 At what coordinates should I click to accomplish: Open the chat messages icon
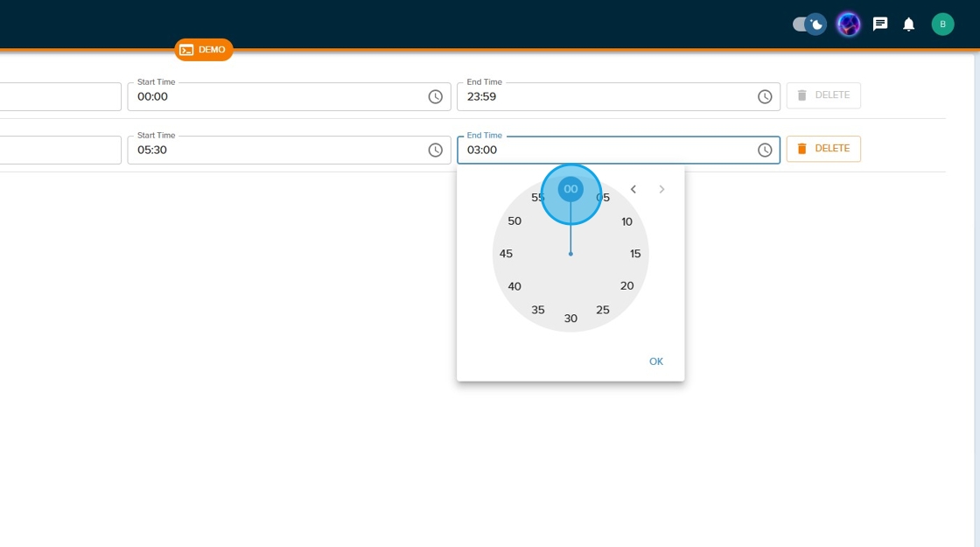[x=880, y=25]
